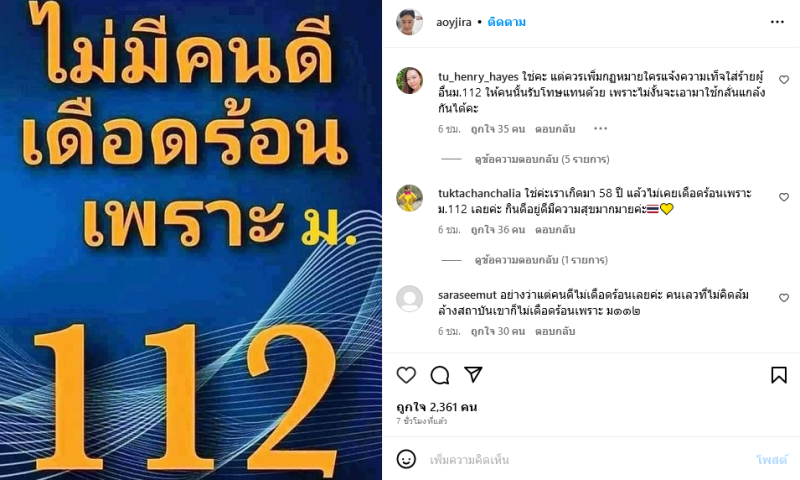Like the tuktachanchalia comment
Screen dimensions: 800x480
tap(784, 197)
